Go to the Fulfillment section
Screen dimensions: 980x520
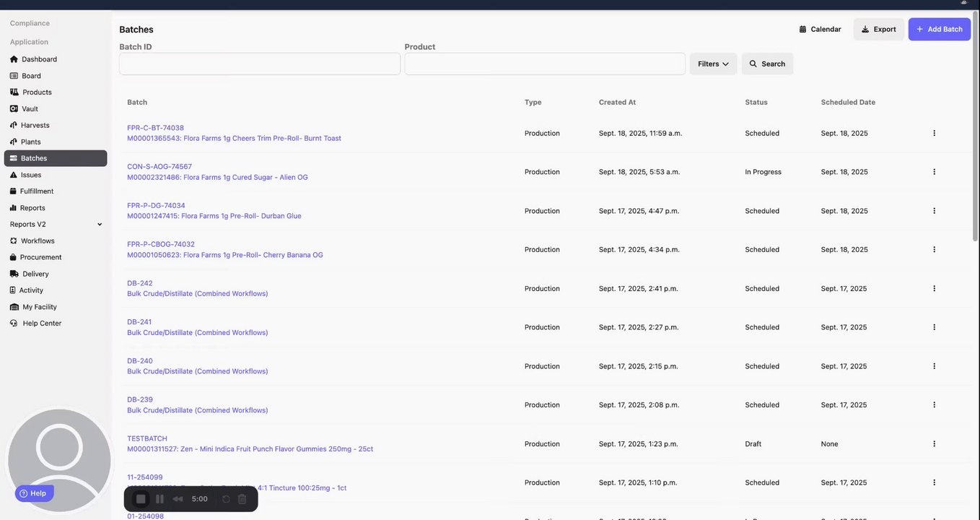(37, 191)
